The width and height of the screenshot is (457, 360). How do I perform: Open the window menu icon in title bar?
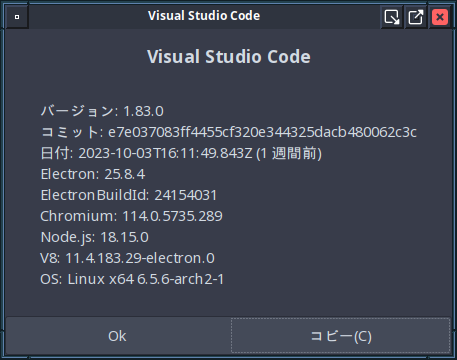[x=17, y=17]
